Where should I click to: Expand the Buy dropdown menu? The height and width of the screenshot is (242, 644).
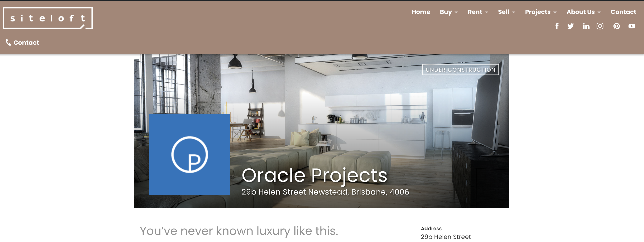pyautogui.click(x=449, y=12)
